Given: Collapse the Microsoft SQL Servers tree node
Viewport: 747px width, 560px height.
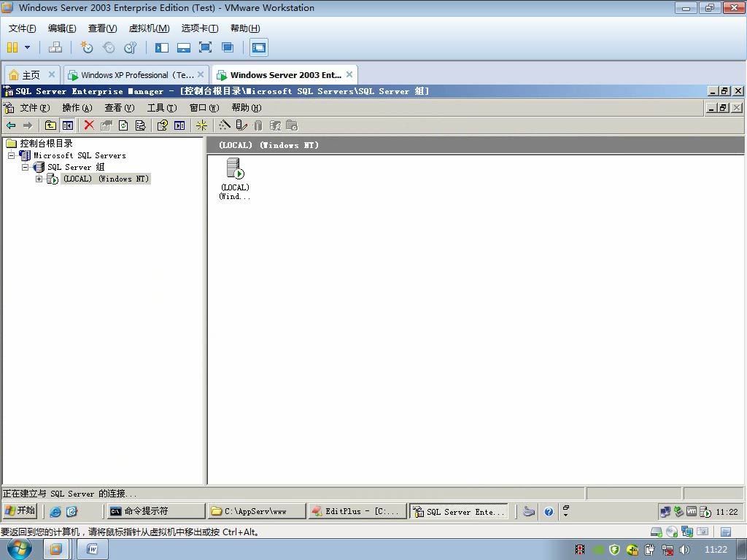Looking at the screenshot, I should (11, 155).
